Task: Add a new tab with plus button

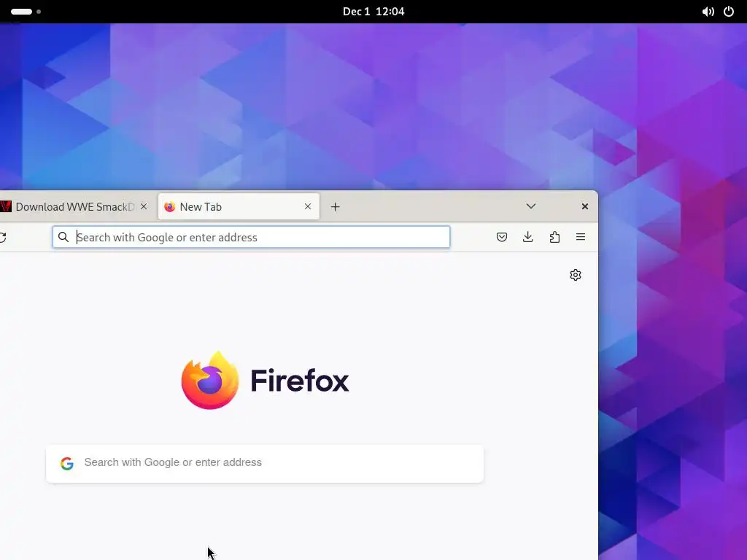Action: coord(336,206)
